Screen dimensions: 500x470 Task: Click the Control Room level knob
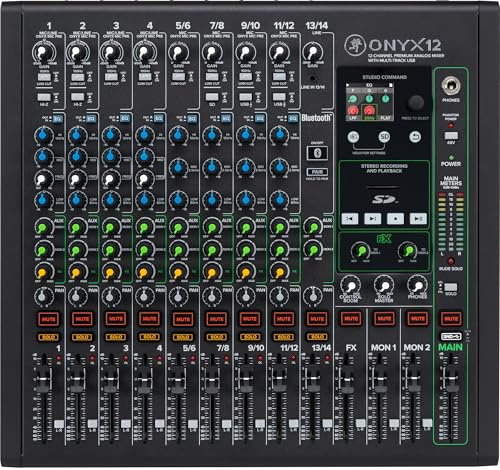point(350,286)
